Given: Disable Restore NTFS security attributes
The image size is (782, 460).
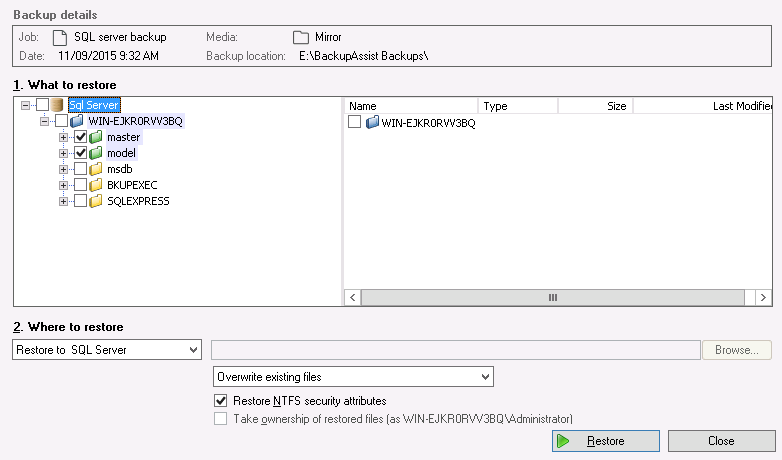Looking at the screenshot, I should point(220,401).
